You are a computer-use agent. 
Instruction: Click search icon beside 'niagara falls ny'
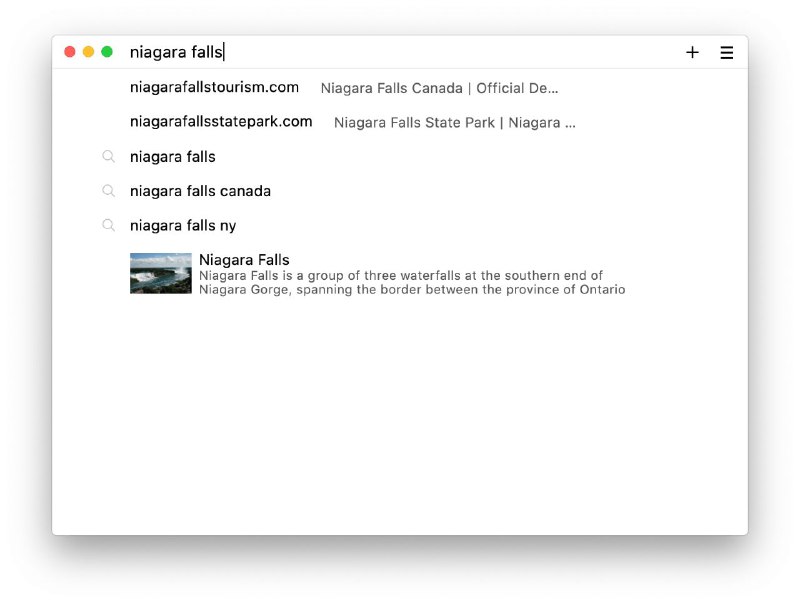(109, 225)
